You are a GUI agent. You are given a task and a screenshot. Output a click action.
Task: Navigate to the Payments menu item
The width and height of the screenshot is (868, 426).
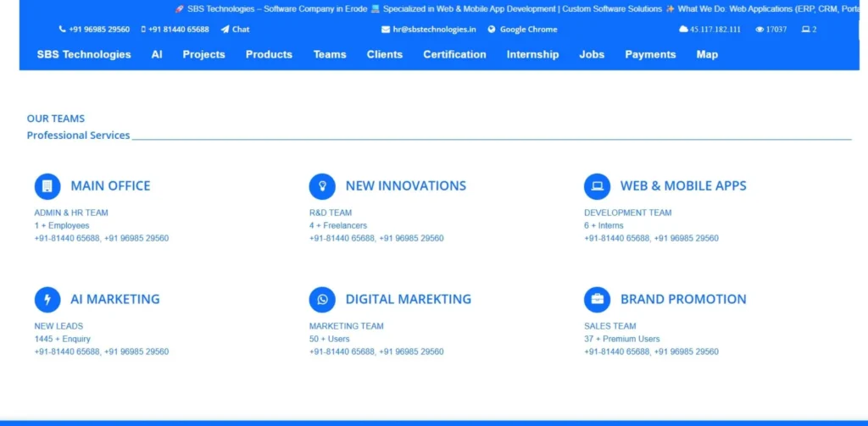point(650,54)
